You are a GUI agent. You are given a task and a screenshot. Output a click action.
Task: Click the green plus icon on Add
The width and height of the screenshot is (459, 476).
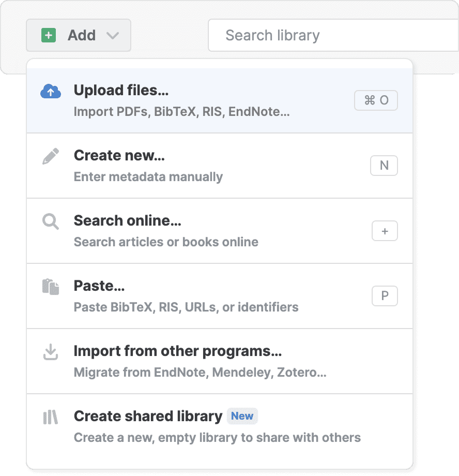[49, 35]
